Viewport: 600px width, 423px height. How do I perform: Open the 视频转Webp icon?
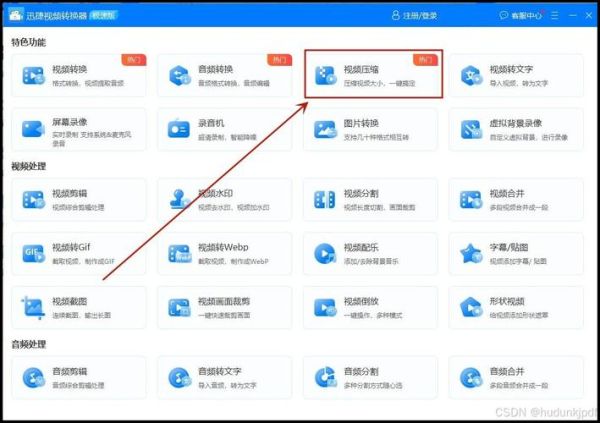(x=179, y=254)
